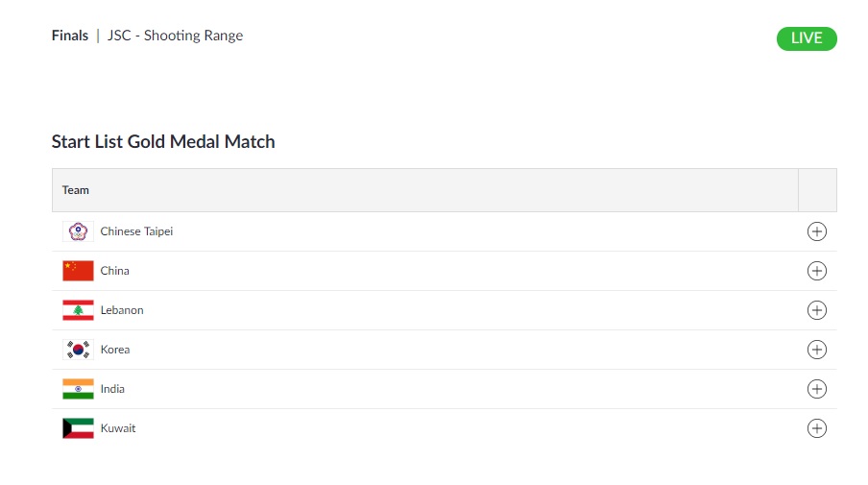Click the Kuwait flag icon
868x485 pixels.
(x=78, y=428)
